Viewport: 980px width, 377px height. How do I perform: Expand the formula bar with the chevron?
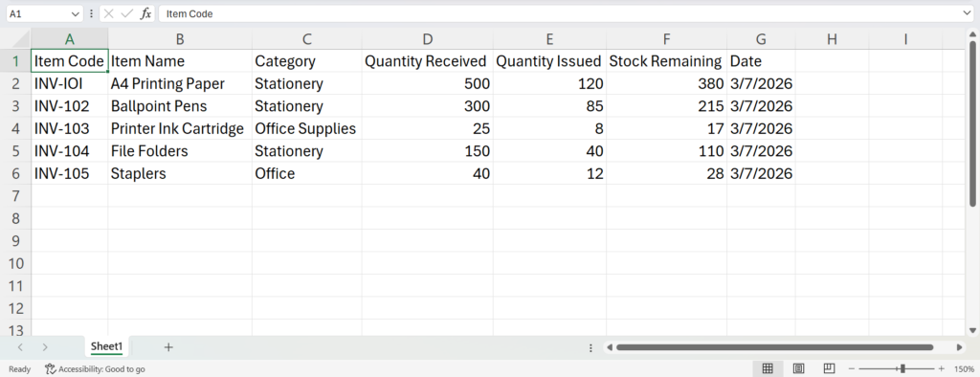pos(968,13)
